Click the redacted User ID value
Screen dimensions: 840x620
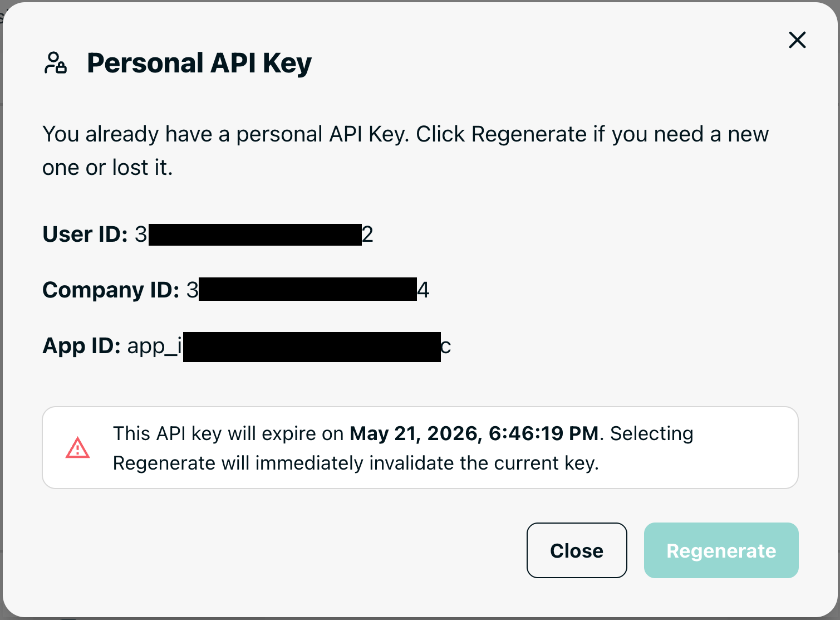coord(255,235)
